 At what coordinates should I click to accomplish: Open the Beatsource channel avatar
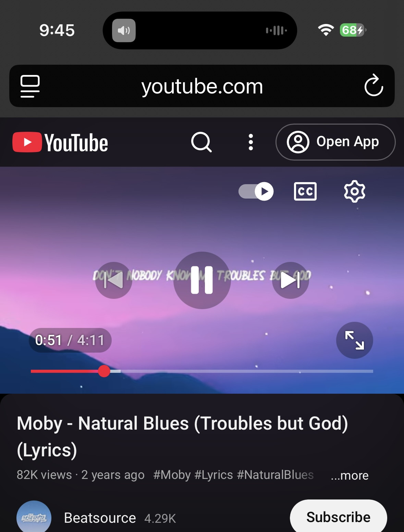coord(34,517)
